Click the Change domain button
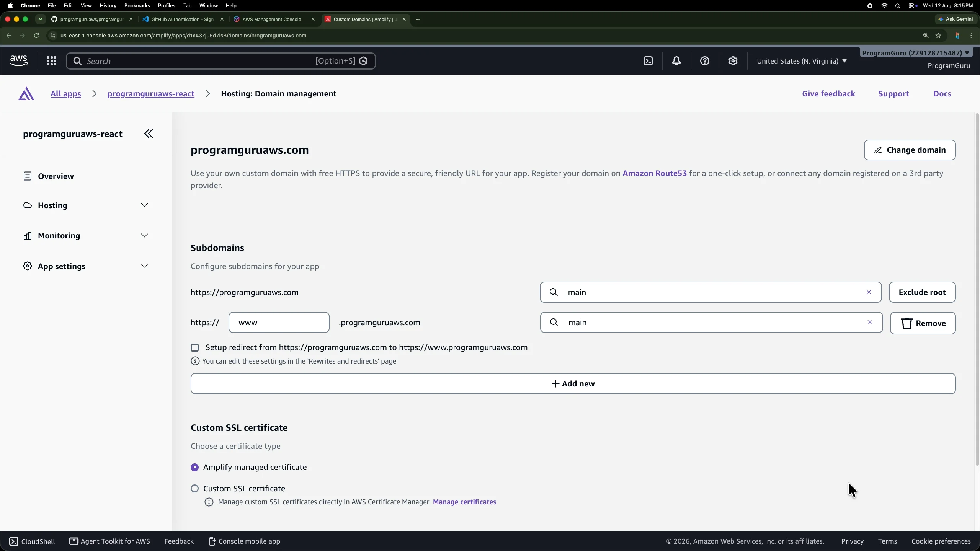 tap(910, 150)
